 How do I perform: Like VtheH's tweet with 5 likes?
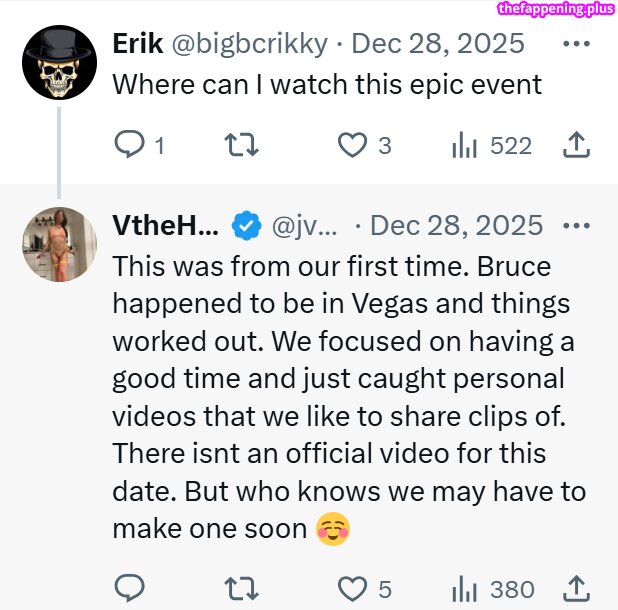352,587
